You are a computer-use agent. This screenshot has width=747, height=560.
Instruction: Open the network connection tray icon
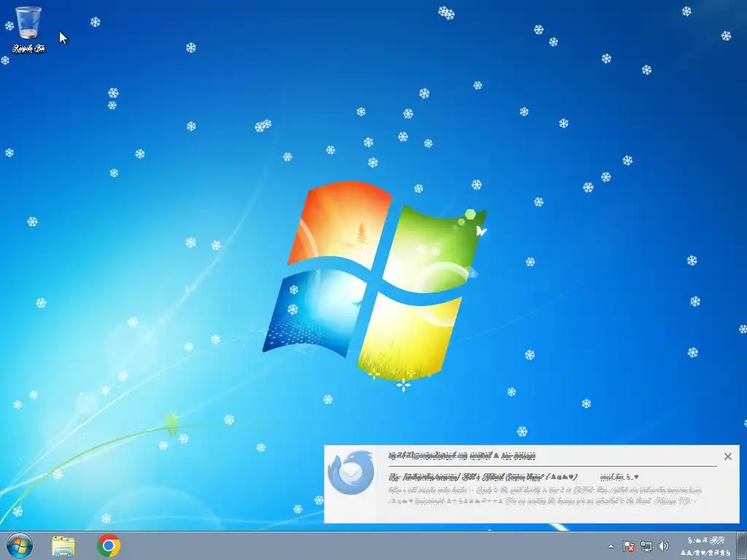pos(646,546)
